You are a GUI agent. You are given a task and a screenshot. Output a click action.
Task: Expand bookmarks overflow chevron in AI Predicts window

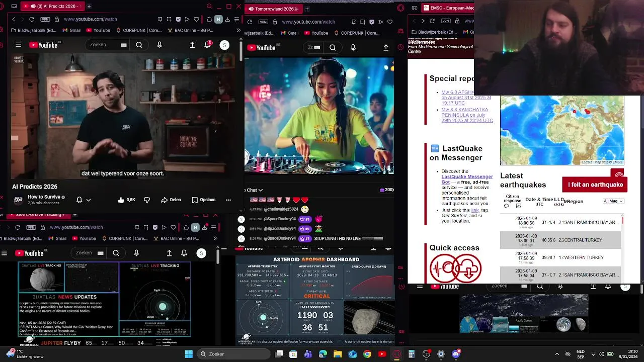[238, 30]
